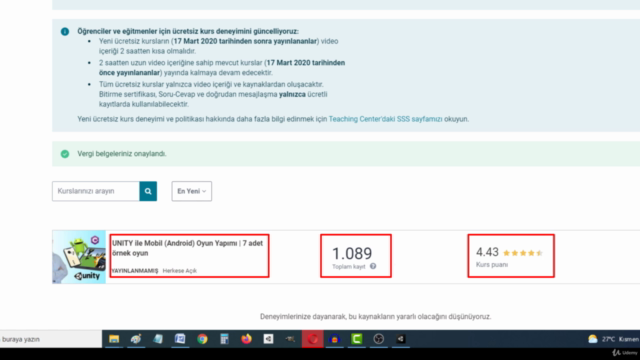The image size is (640, 360).
Task: Click the blue info icon in the notice
Action: pos(65,31)
